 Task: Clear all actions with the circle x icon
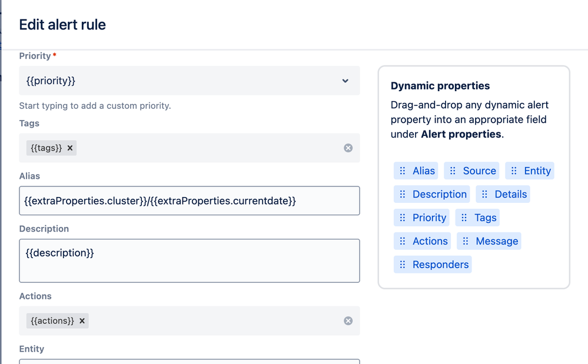[x=348, y=321]
